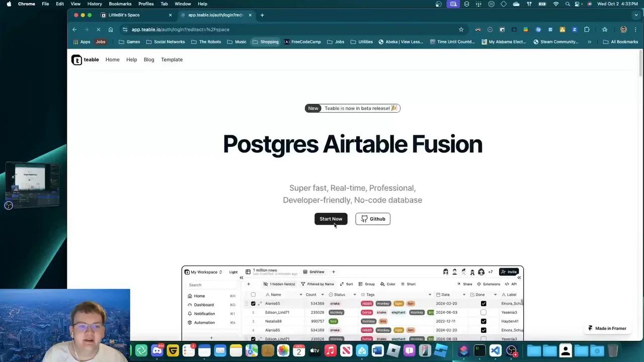Click the page's vertical scrollbar
Image resolution: width=644 pixels, height=362 pixels.
coord(640,63)
